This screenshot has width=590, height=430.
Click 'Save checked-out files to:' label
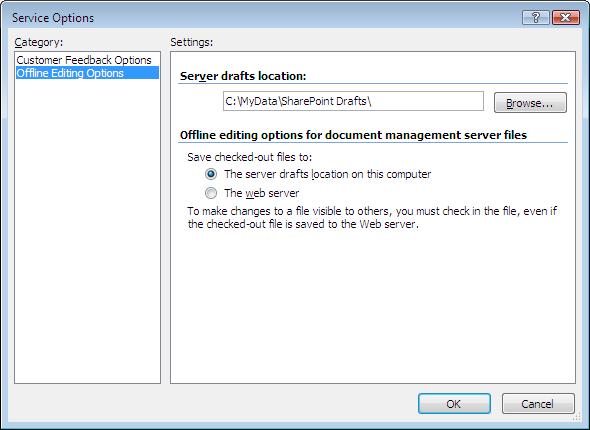coord(249,157)
